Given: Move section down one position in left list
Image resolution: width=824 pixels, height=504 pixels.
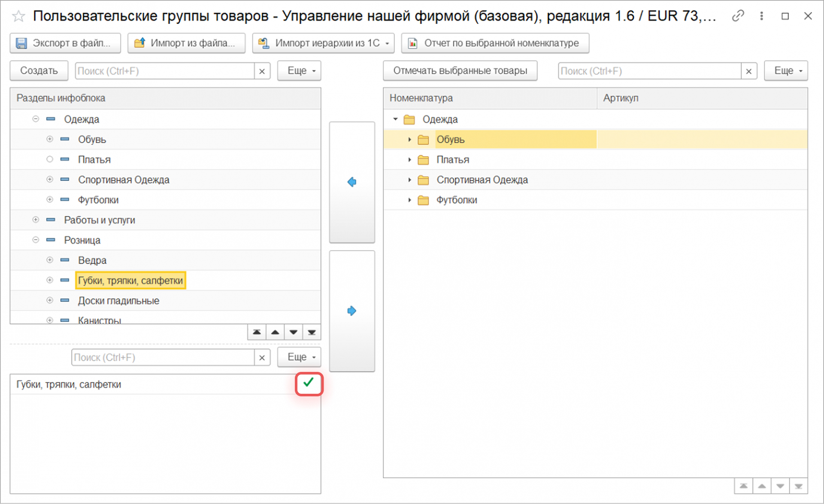Looking at the screenshot, I should click(x=294, y=332).
